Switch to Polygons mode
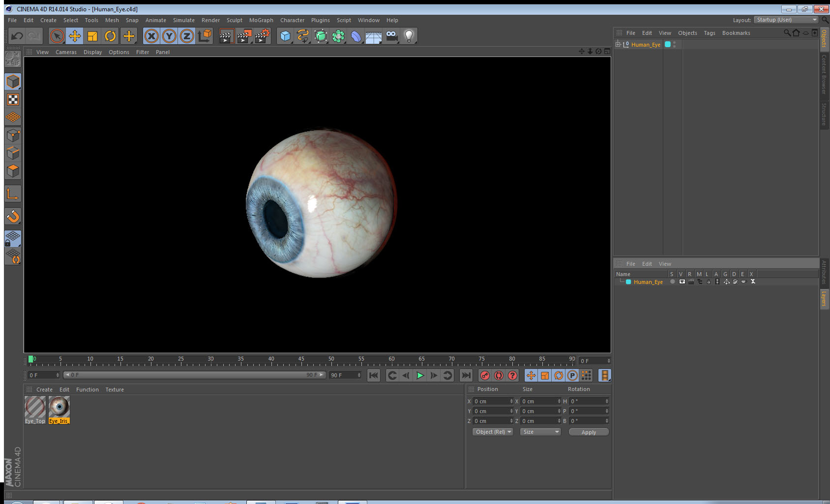Viewport: 830px width, 504px height. tap(13, 171)
